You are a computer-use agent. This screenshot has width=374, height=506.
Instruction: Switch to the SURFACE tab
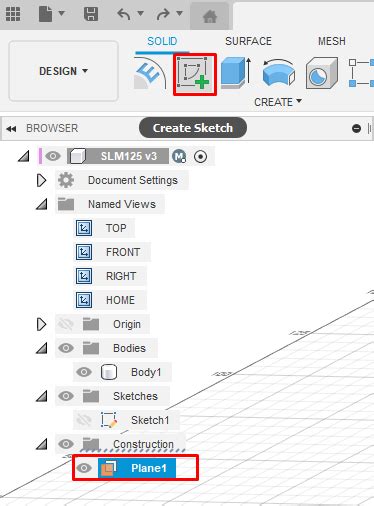pyautogui.click(x=248, y=41)
